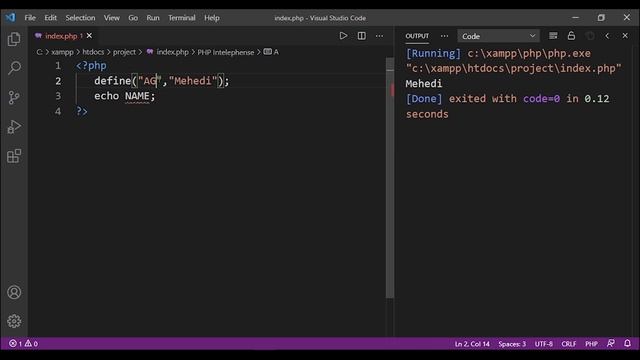Click C: drive in the breadcrumb
The image size is (640, 360).
pyautogui.click(x=40, y=52)
